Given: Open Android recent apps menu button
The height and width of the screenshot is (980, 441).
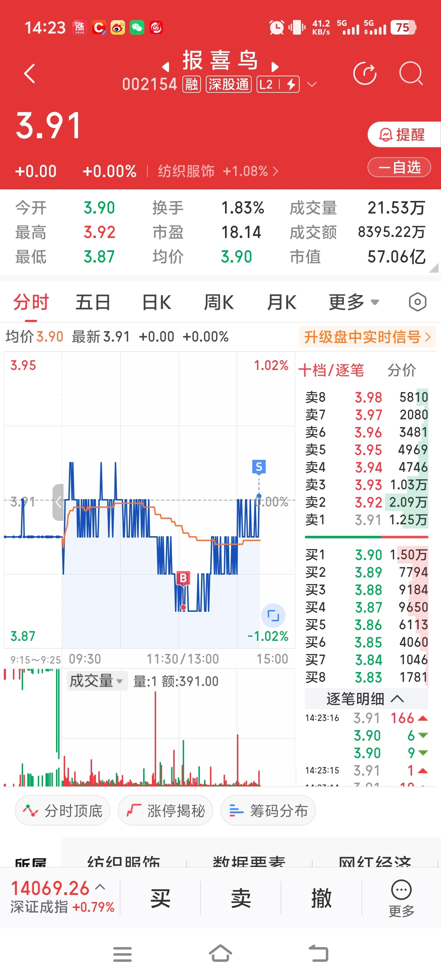Looking at the screenshot, I should click(122, 954).
